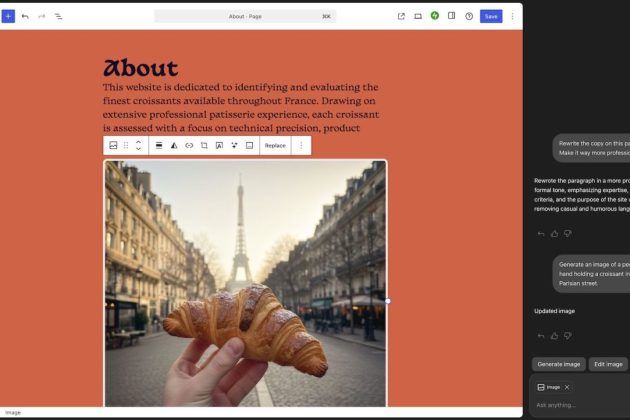Open the device preview view menu
The image size is (630, 420).
click(418, 16)
